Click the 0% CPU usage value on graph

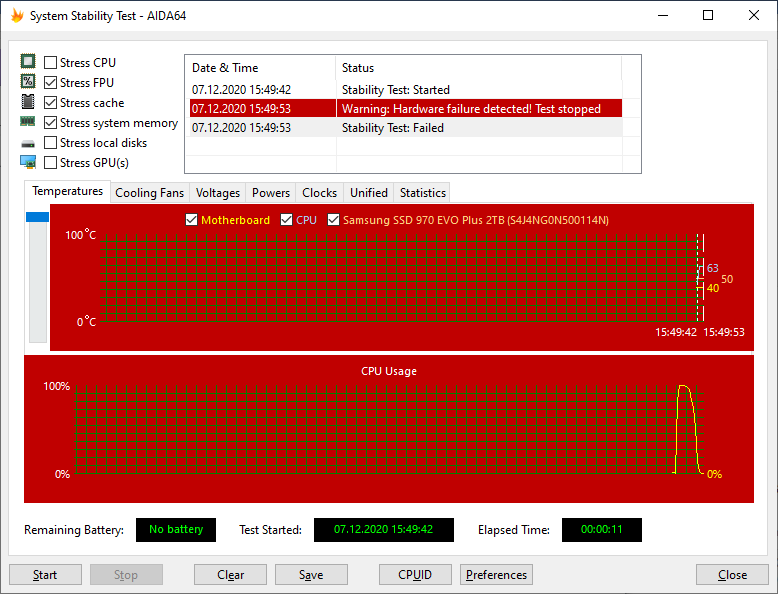coord(714,474)
